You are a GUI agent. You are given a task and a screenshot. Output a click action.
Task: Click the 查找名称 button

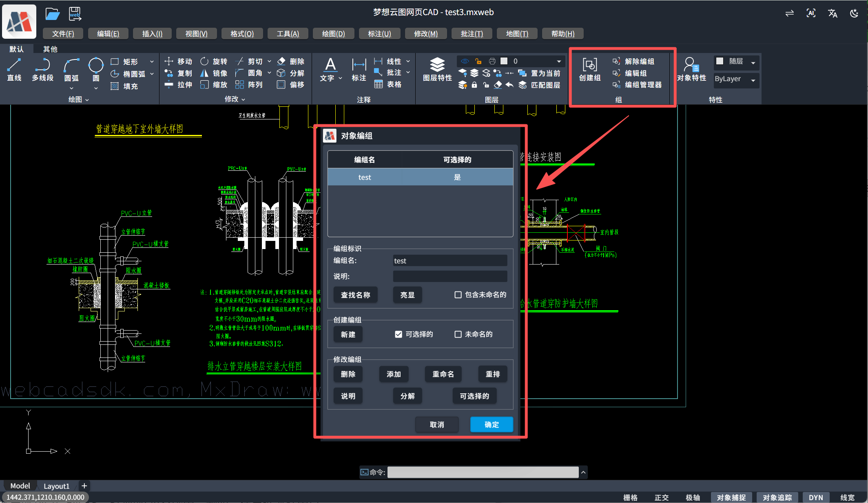pos(355,295)
